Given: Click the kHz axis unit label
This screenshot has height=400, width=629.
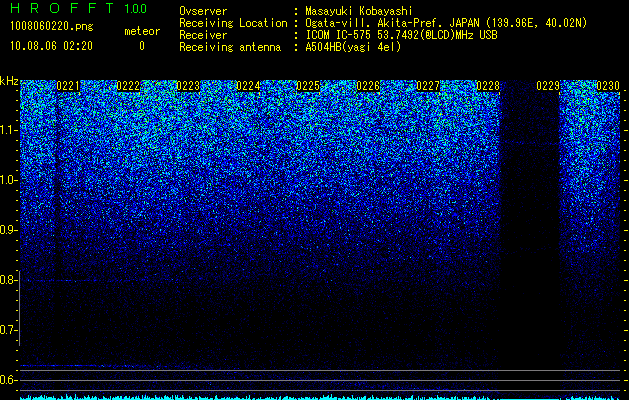Looking at the screenshot, I should click(x=9, y=81).
